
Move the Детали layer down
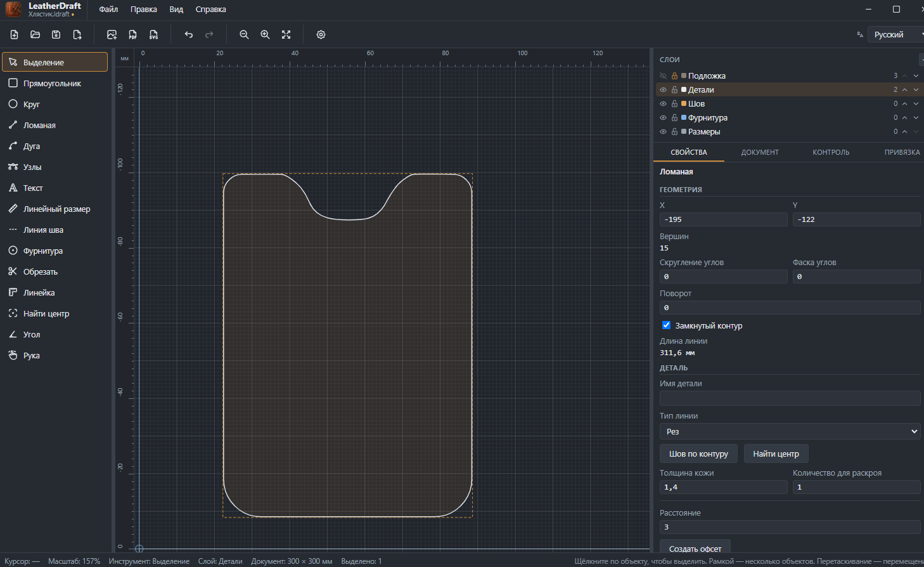pos(916,89)
